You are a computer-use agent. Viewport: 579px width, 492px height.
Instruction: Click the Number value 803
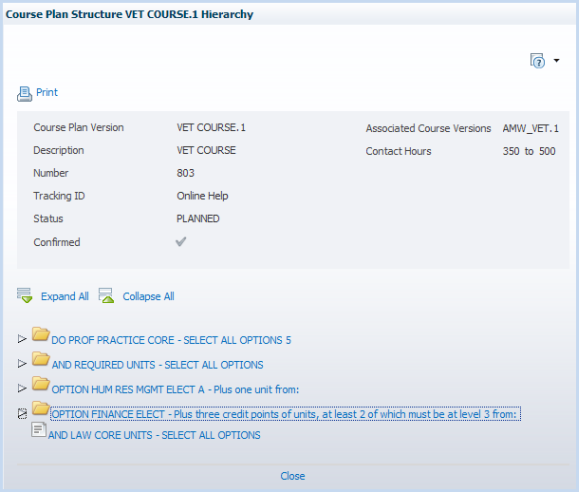tap(185, 173)
